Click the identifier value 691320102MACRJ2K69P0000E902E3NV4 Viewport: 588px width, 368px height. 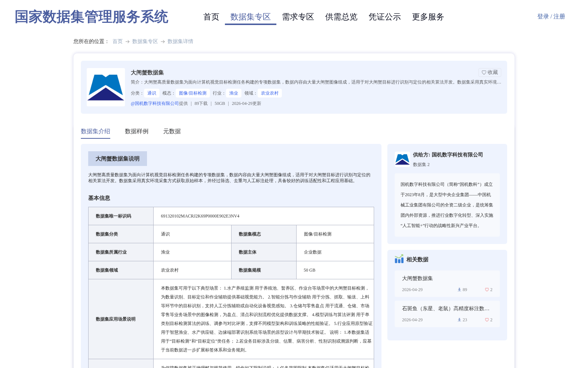coord(200,216)
